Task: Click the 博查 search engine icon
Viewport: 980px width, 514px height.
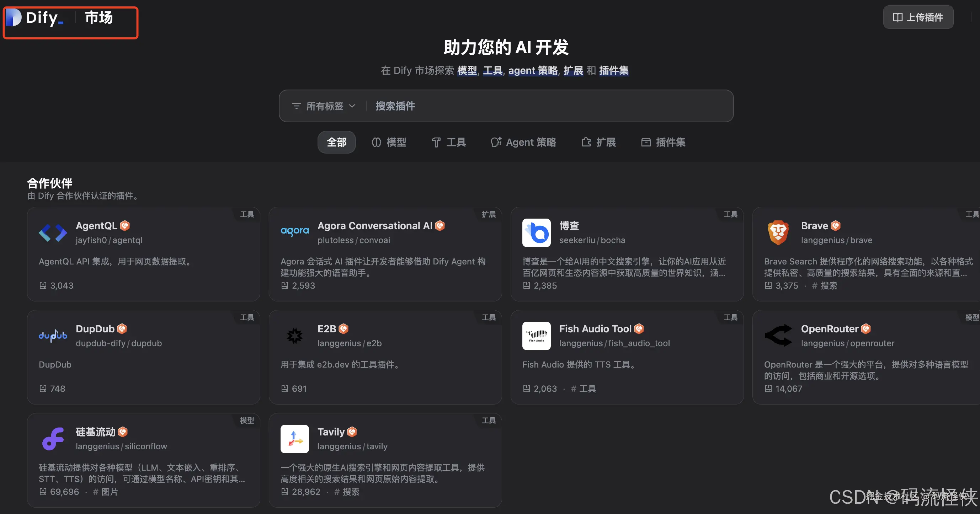Action: [x=537, y=233]
